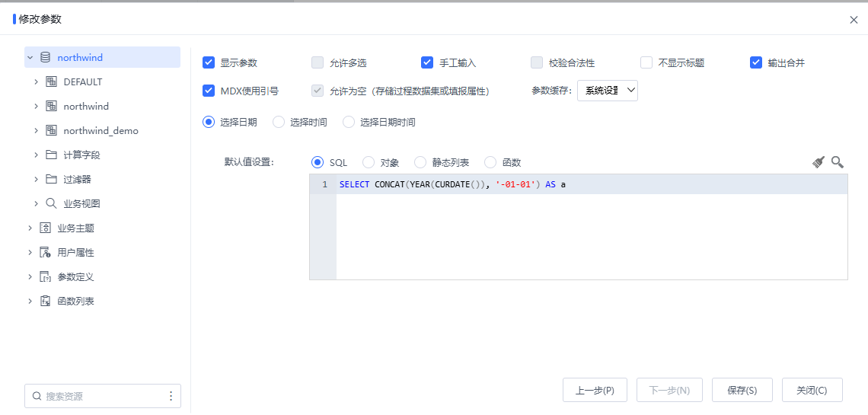Uncheck the 显示参数 checkbox

coord(209,62)
